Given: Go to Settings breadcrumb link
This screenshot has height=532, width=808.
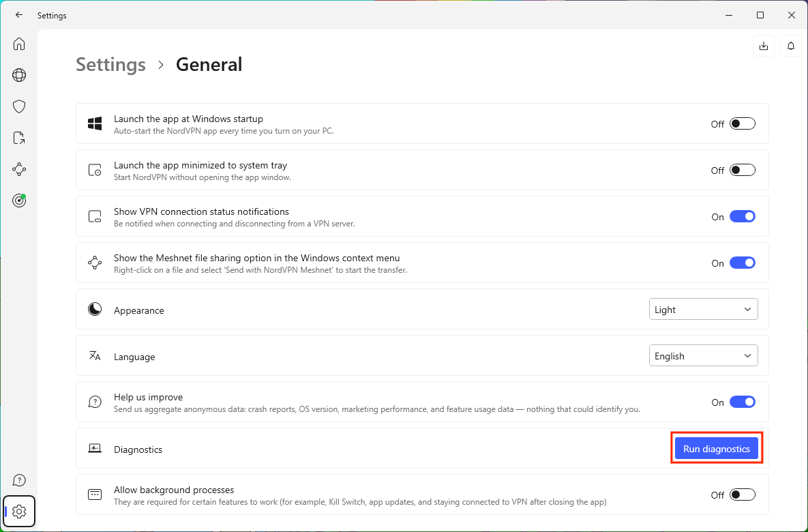Looking at the screenshot, I should 110,65.
